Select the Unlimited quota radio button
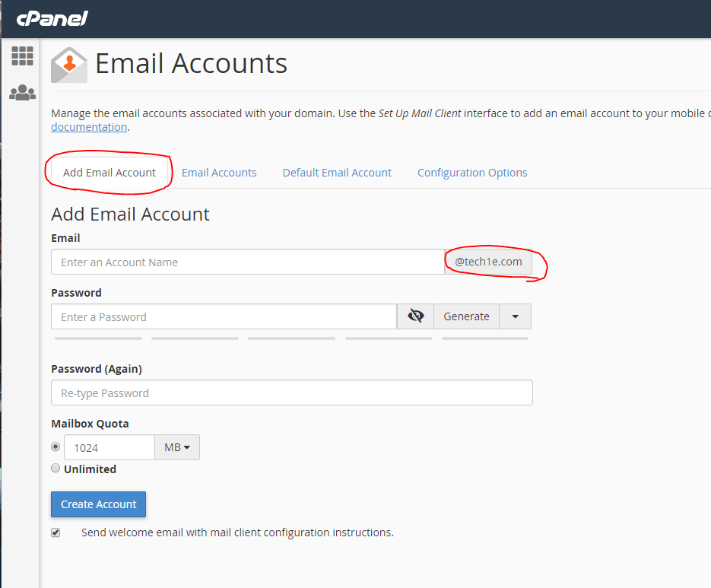Image resolution: width=711 pixels, height=588 pixels. coord(56,469)
